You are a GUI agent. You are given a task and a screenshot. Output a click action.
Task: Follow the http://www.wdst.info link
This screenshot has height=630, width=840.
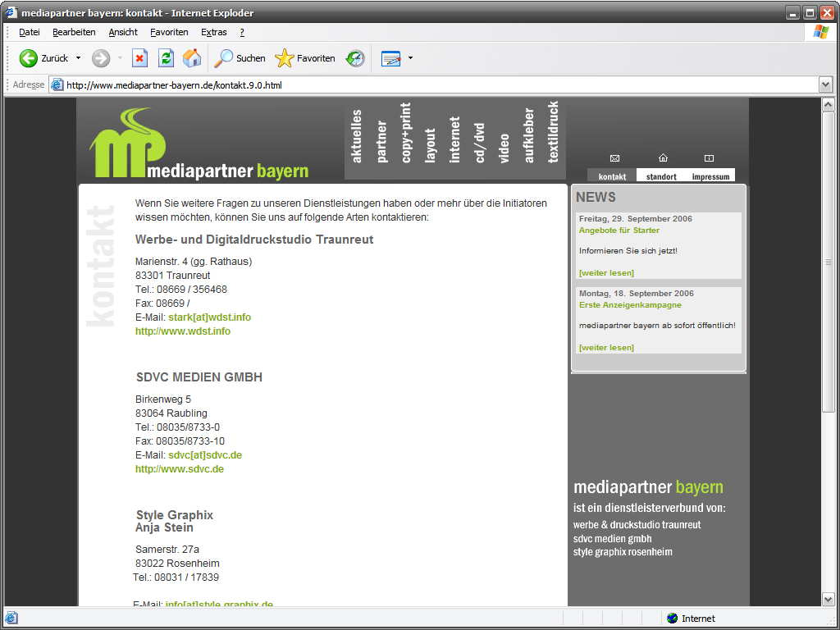pyautogui.click(x=183, y=331)
